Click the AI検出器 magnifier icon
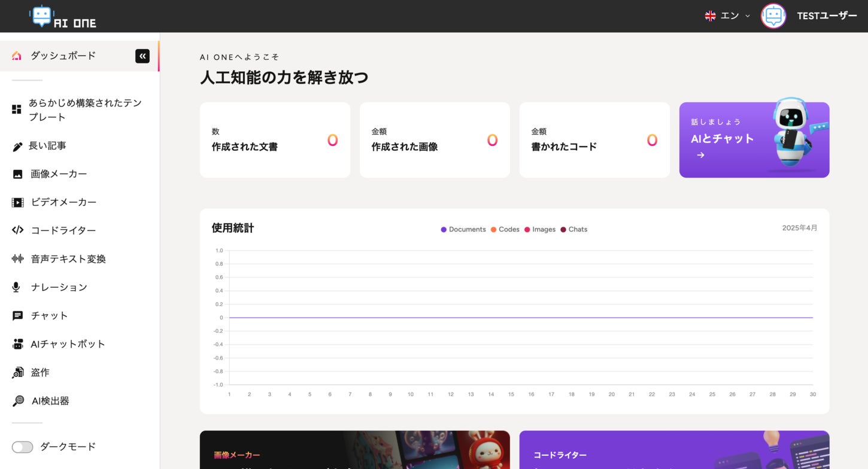Image resolution: width=868 pixels, height=469 pixels. pos(18,401)
